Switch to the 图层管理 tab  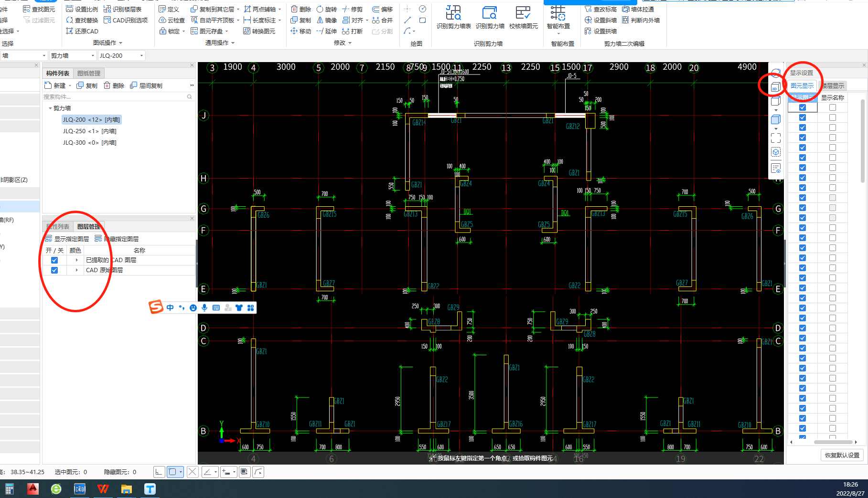tap(89, 226)
